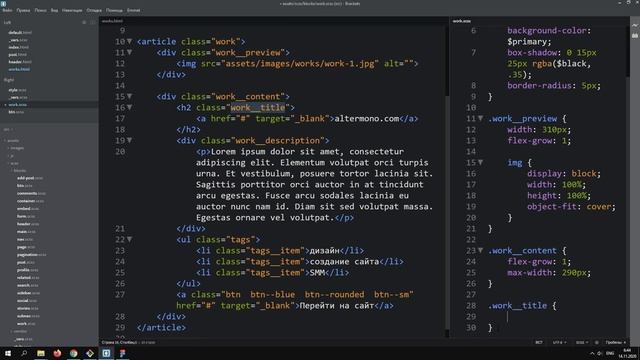Viewport: 640px width, 360px height.
Task: Open stories.scss in the file tree
Action: click(x=27, y=308)
